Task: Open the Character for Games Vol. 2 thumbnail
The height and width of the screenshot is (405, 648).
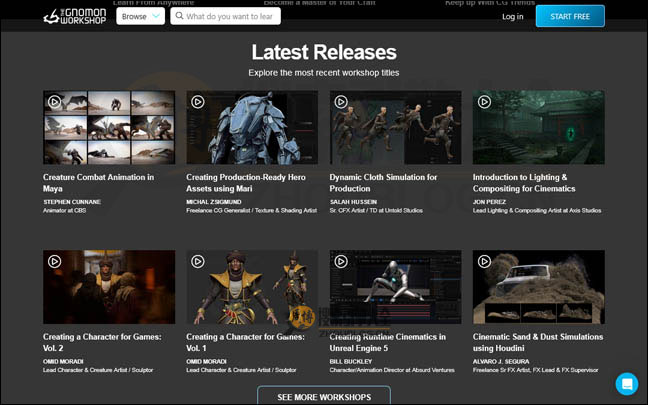Action: pyautogui.click(x=109, y=287)
